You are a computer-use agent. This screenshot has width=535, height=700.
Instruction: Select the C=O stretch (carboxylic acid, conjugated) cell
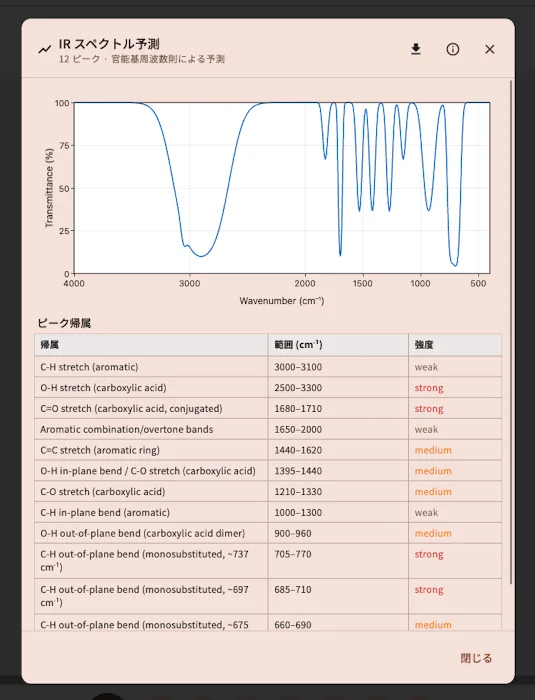click(151, 408)
